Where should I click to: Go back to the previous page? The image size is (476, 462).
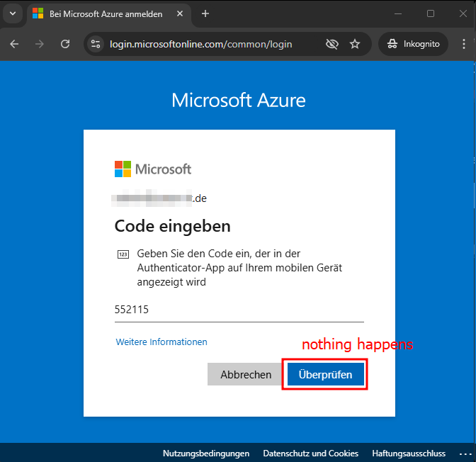pyautogui.click(x=14, y=44)
